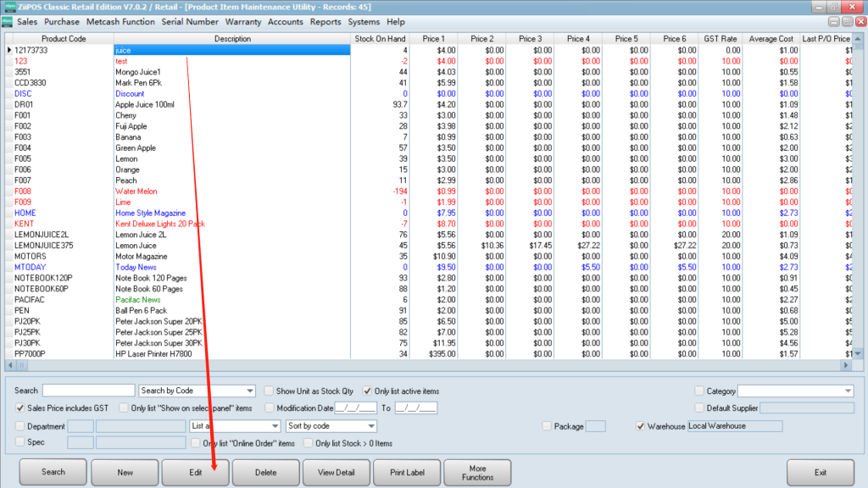Image resolution: width=868 pixels, height=488 pixels.
Task: Enable "Show Unit as Stock Qty" option
Action: point(269,391)
